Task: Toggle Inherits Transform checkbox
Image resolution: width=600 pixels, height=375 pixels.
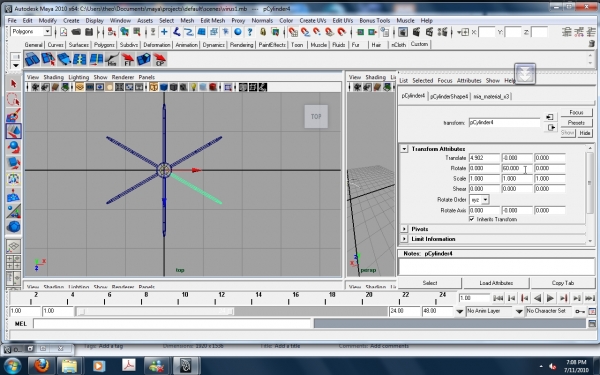Action: coord(471,219)
